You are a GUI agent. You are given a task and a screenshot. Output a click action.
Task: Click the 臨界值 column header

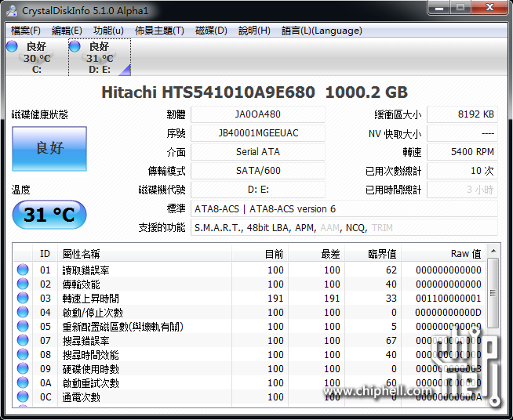tap(373, 254)
